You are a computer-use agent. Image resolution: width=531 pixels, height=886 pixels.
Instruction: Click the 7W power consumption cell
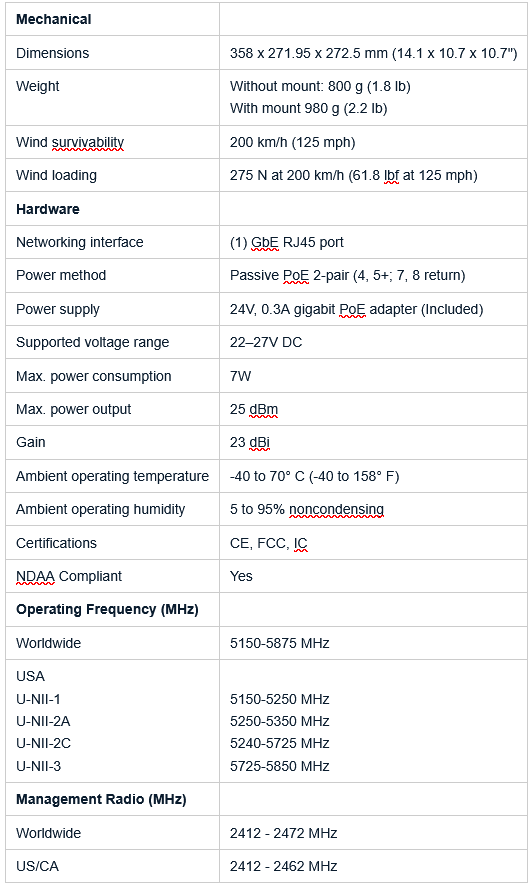coord(373,376)
